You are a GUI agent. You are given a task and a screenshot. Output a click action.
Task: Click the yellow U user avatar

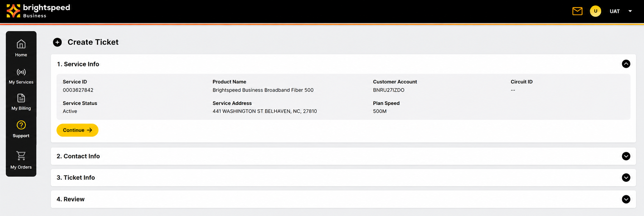[x=595, y=11]
